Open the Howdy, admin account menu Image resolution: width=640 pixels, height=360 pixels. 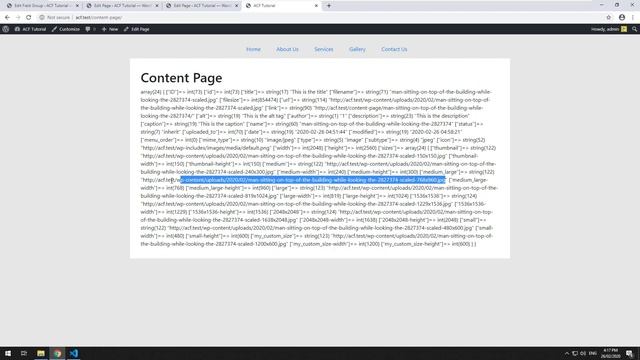(608, 29)
